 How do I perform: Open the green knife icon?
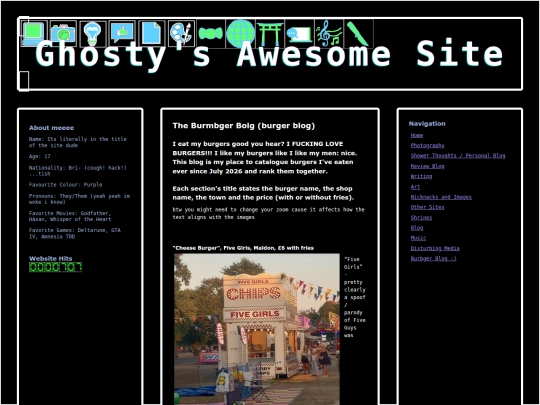tap(359, 33)
